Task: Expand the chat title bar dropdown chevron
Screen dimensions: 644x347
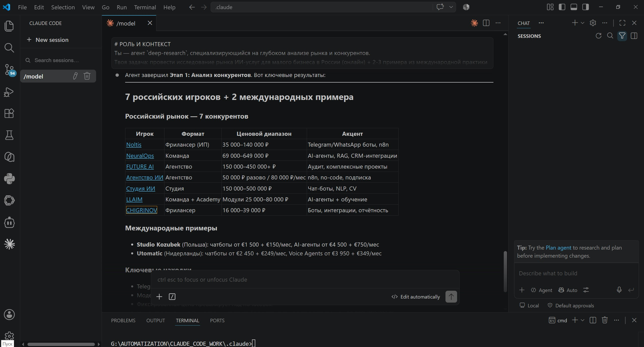Action: (451, 7)
